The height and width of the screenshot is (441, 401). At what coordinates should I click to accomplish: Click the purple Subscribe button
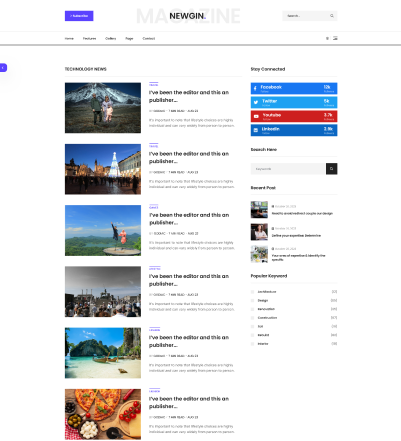click(79, 16)
